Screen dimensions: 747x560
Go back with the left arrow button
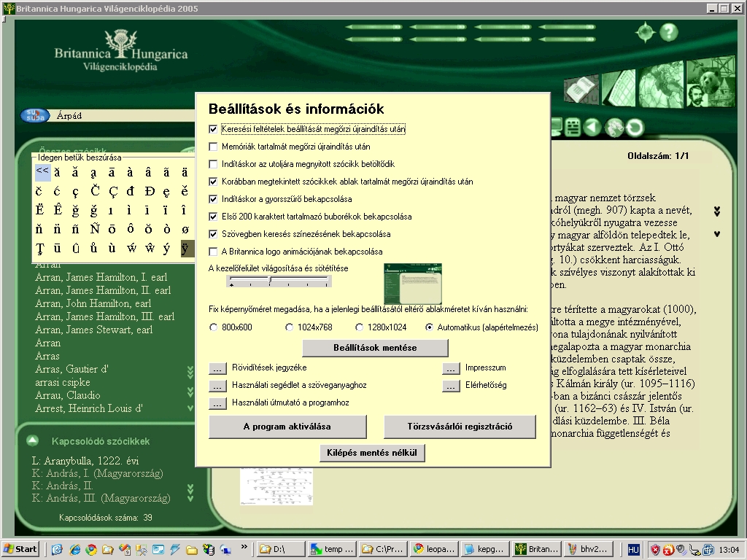pyautogui.click(x=592, y=128)
